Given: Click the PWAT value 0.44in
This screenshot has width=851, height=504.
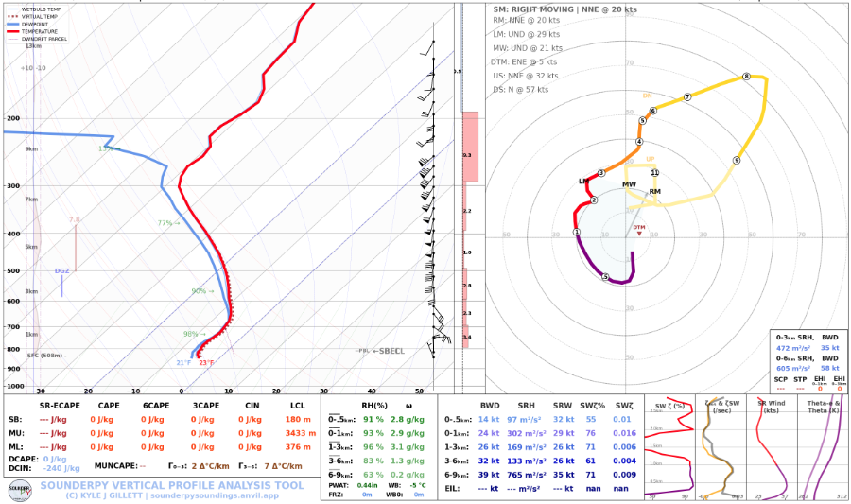Looking at the screenshot, I should click(368, 485).
